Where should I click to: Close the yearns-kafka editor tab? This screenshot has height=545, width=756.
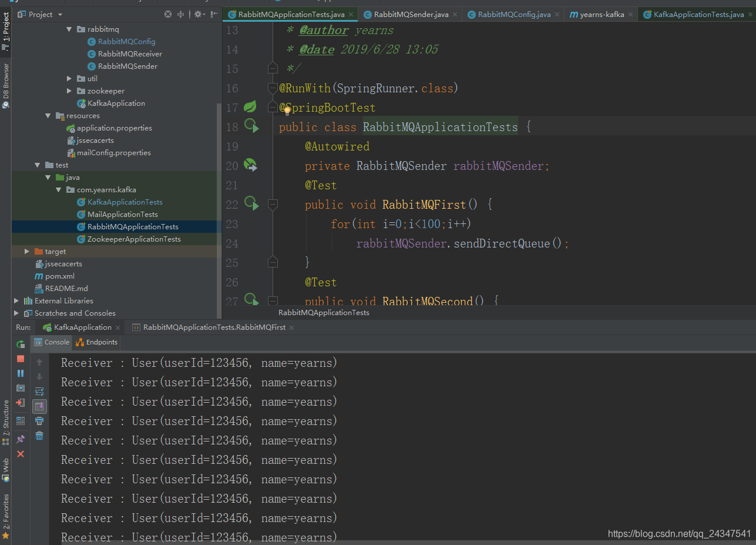630,14
